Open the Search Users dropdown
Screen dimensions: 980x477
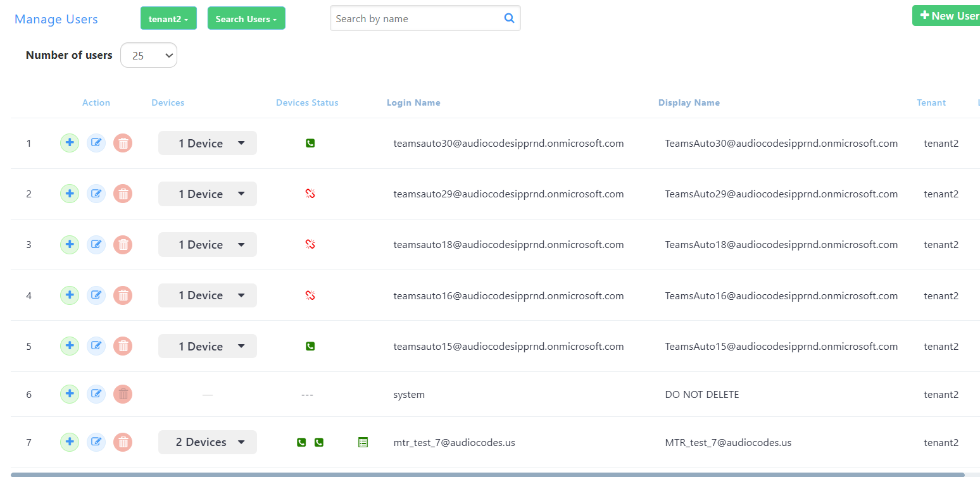(x=246, y=19)
